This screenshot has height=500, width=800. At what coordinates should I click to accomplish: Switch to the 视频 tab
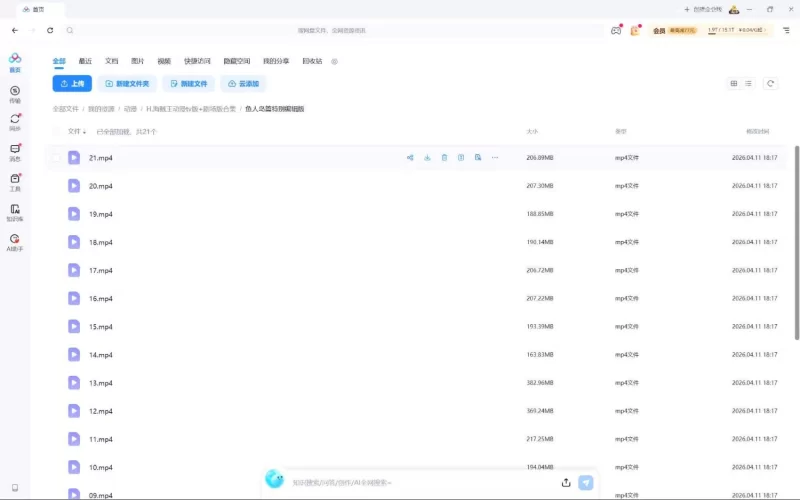pos(164,61)
